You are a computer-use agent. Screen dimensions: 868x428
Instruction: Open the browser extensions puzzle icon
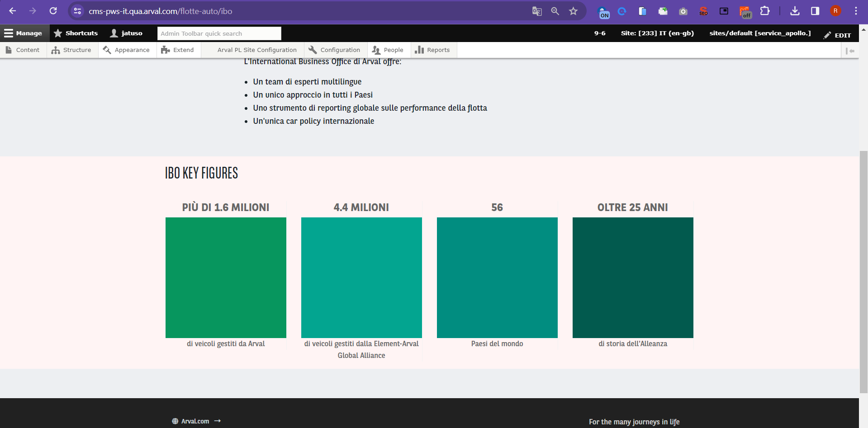click(x=764, y=11)
